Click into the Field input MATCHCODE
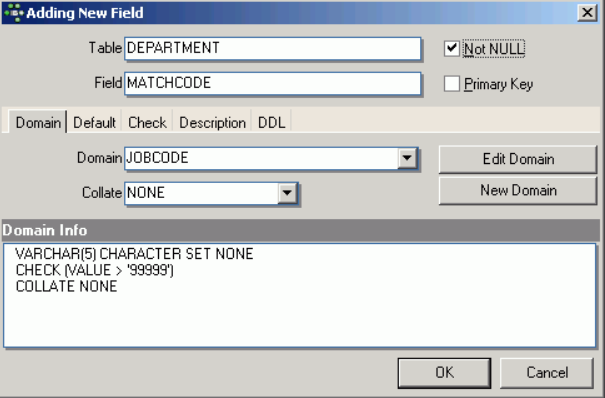 tap(272, 83)
